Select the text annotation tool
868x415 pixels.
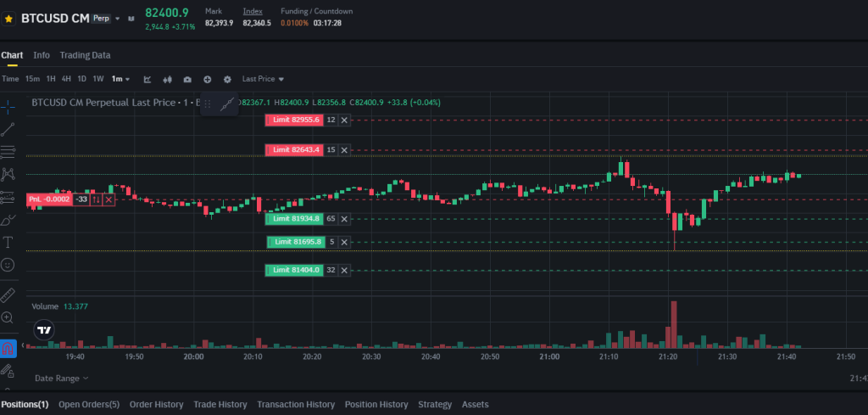click(8, 242)
